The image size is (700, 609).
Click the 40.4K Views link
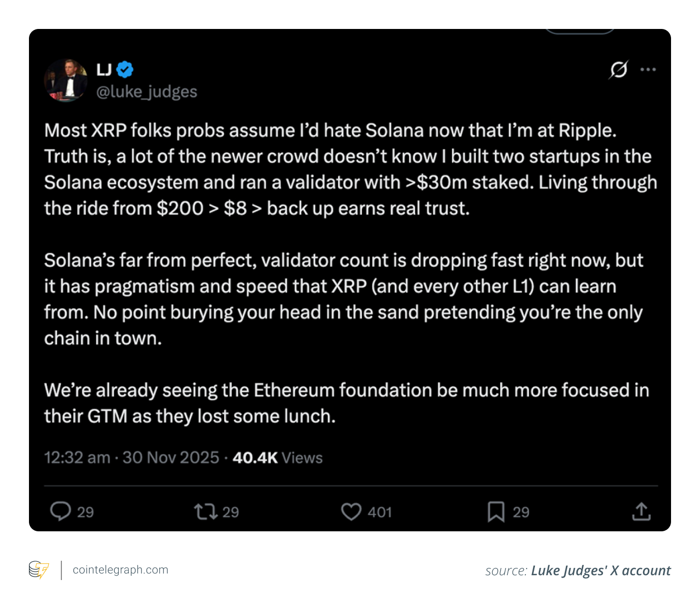(x=277, y=457)
